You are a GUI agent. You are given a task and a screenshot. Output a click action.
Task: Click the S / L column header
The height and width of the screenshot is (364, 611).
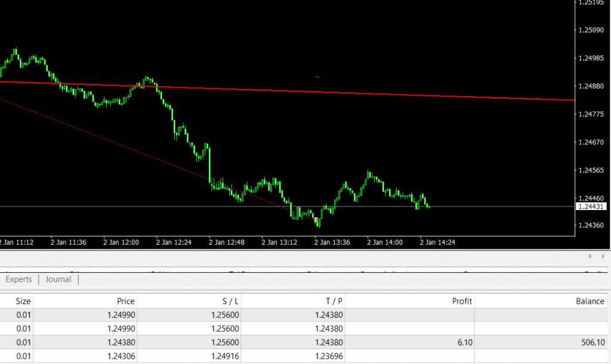click(227, 301)
